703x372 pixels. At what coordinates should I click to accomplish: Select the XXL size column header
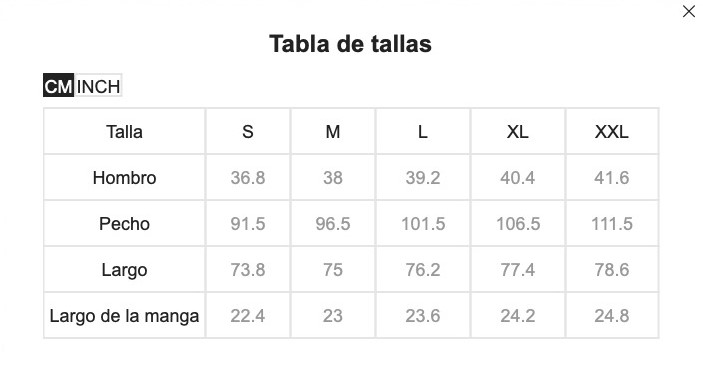click(x=612, y=132)
